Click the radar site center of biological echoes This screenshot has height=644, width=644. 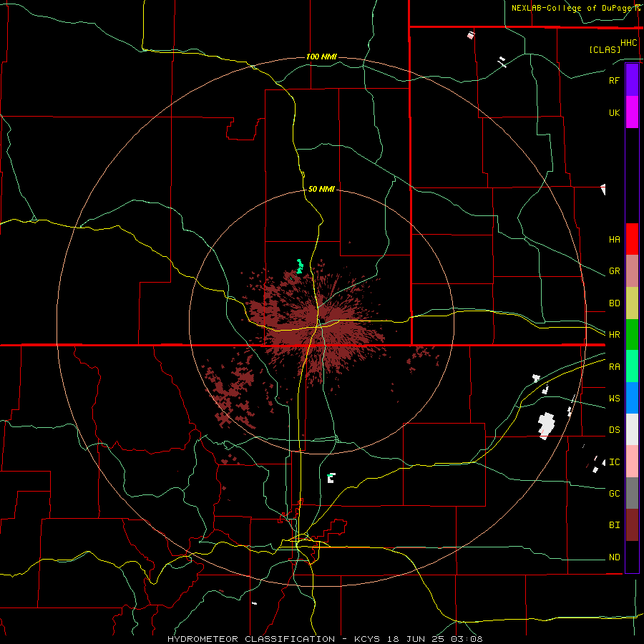coord(321,321)
